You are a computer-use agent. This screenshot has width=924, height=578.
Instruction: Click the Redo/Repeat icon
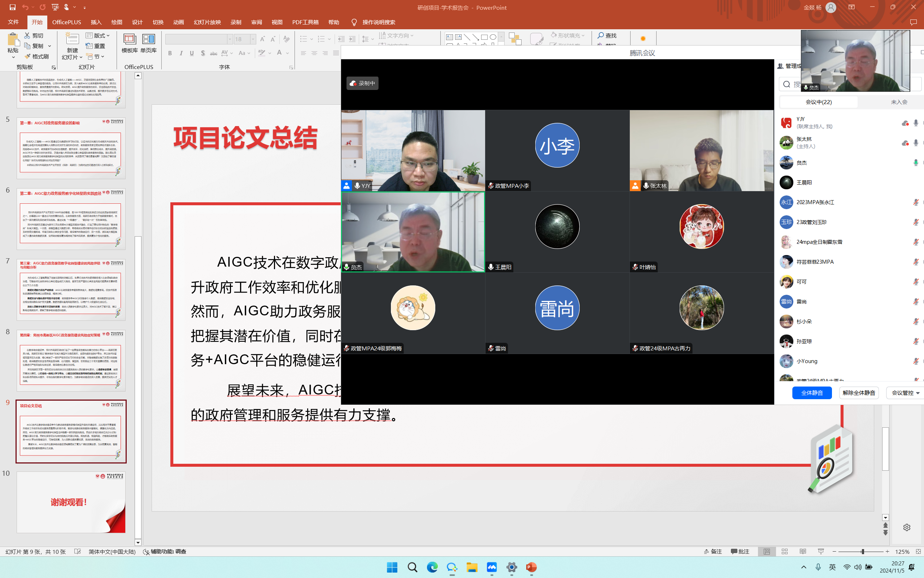(42, 7)
